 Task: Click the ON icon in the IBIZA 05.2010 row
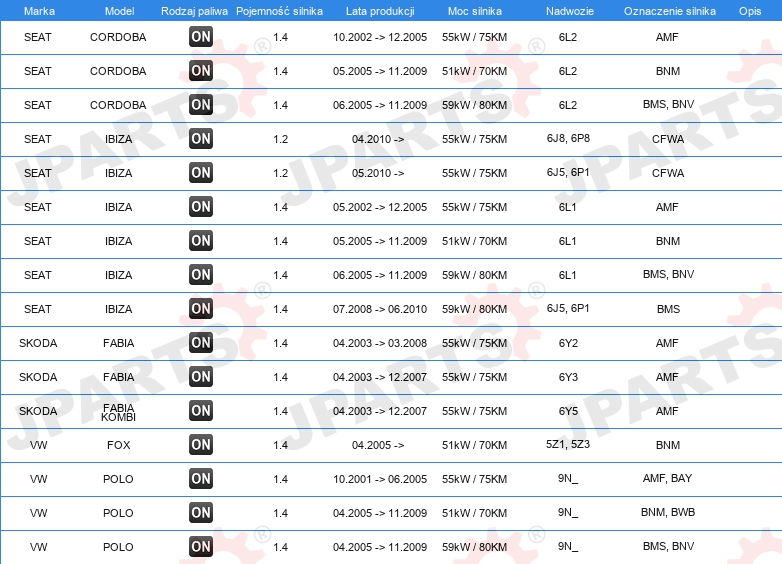(201, 172)
